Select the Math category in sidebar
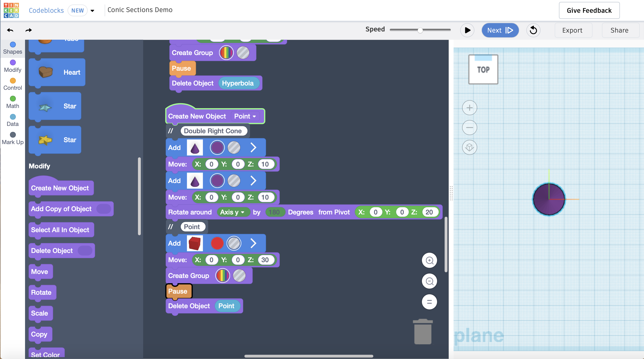Image resolution: width=644 pixels, height=359 pixels. point(13,106)
